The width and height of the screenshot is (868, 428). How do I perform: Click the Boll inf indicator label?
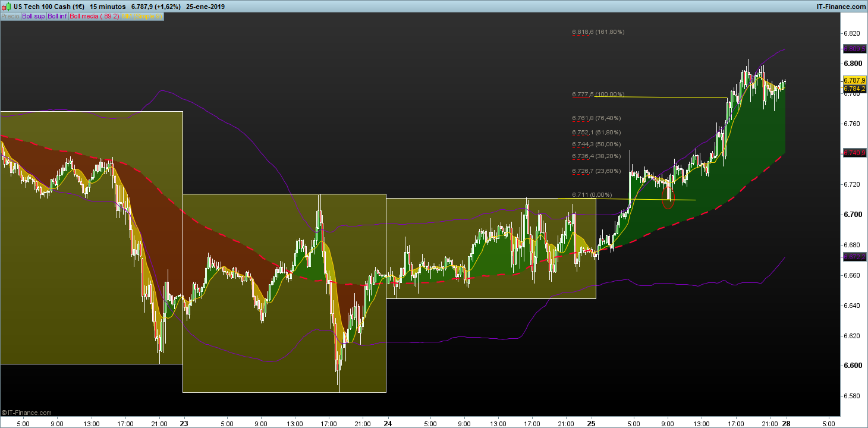click(x=58, y=17)
